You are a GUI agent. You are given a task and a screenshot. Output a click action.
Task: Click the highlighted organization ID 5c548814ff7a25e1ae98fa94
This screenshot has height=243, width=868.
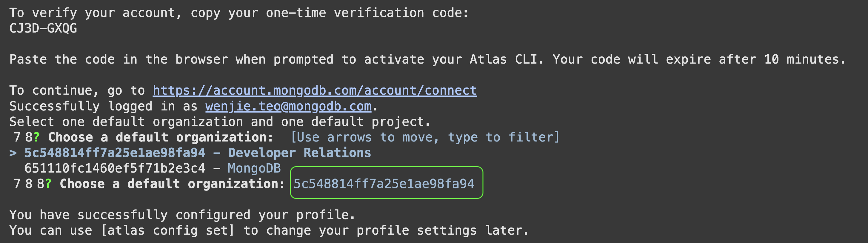pyautogui.click(x=384, y=184)
